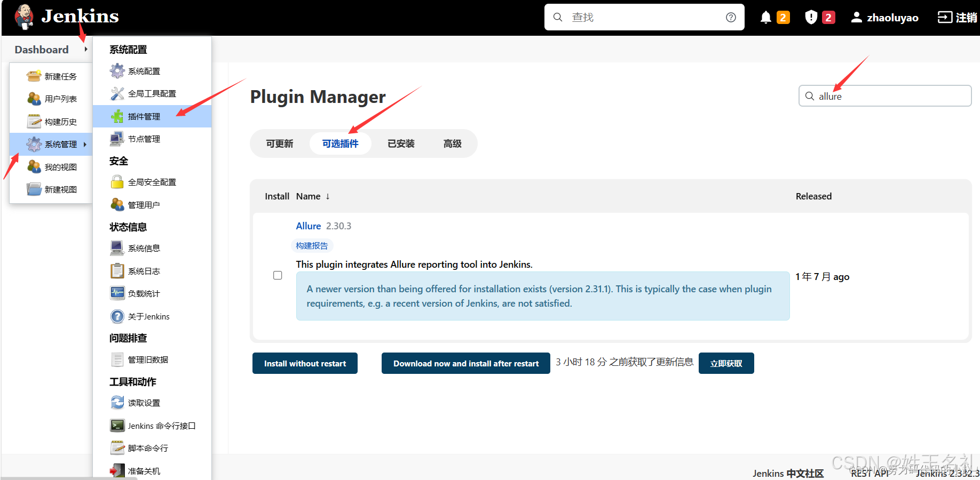
Task: Click the Released column header
Action: tap(813, 196)
